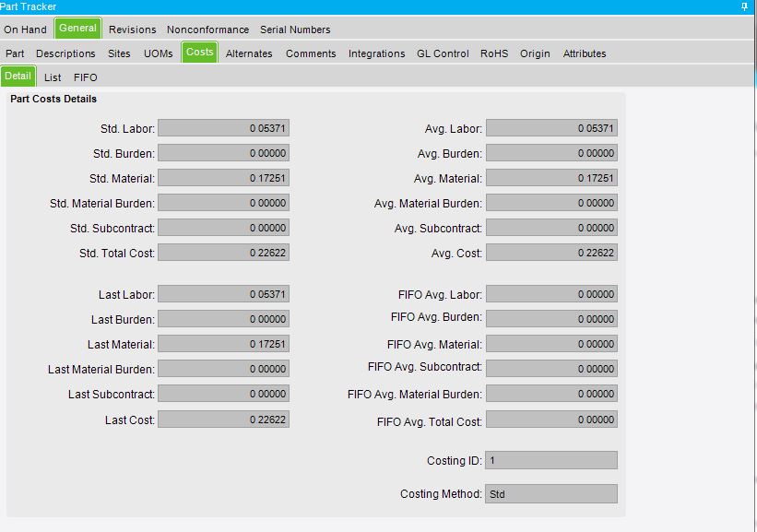Screen dimensions: 757x532
Task: Click the FIFO Avg. Material field
Action: 551,344
